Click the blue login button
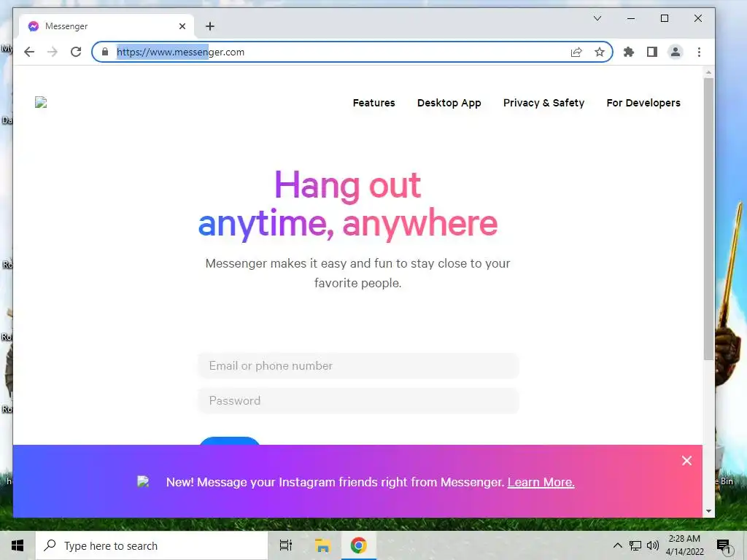Image resolution: width=747 pixels, height=560 pixels. [x=229, y=441]
